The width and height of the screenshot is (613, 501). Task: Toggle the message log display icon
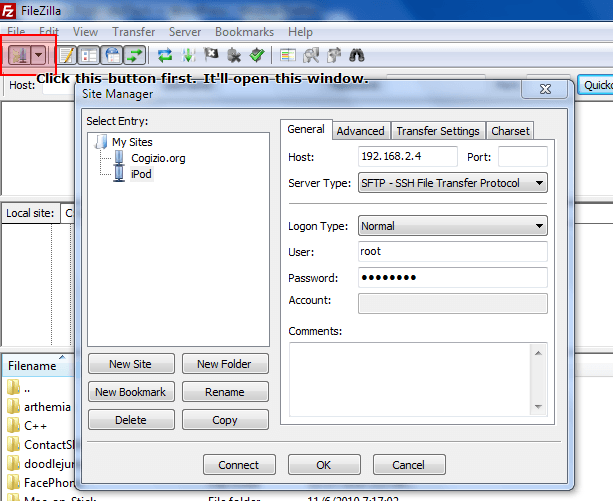tap(67, 55)
